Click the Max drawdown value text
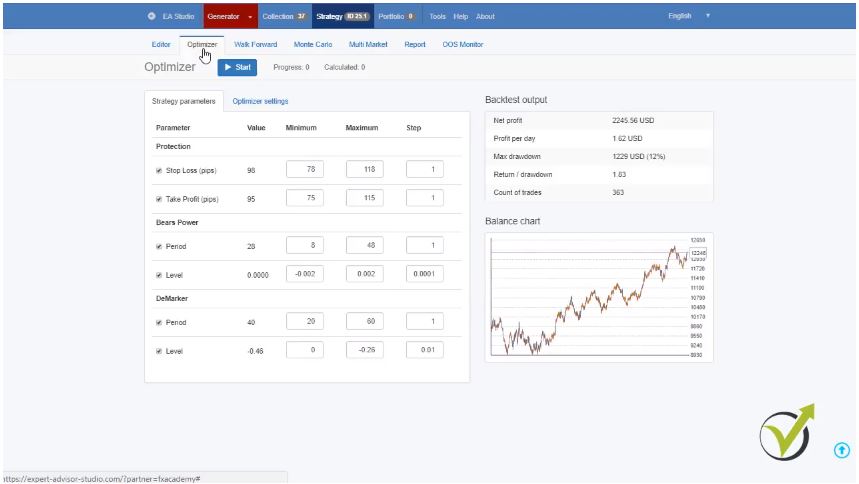The width and height of the screenshot is (859, 484). [638, 157]
